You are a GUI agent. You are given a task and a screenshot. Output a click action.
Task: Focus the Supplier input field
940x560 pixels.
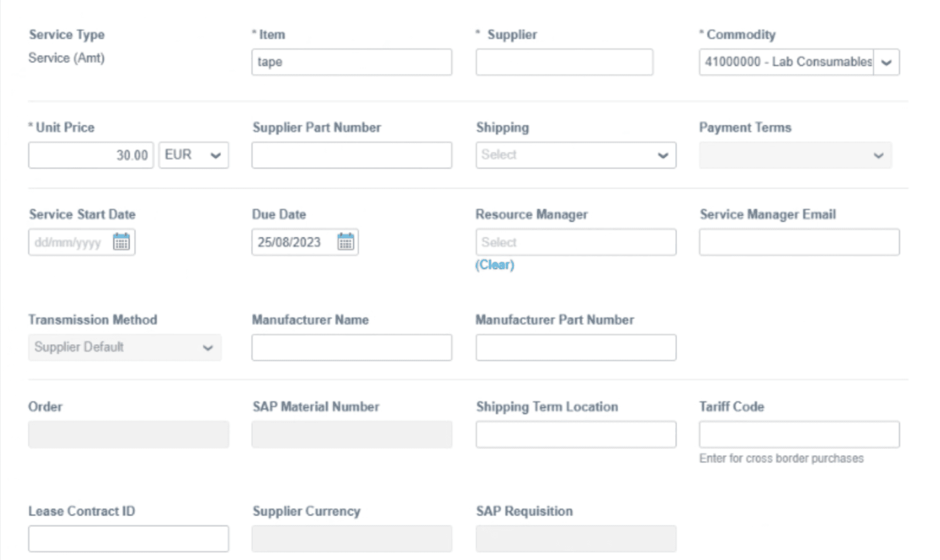(564, 62)
